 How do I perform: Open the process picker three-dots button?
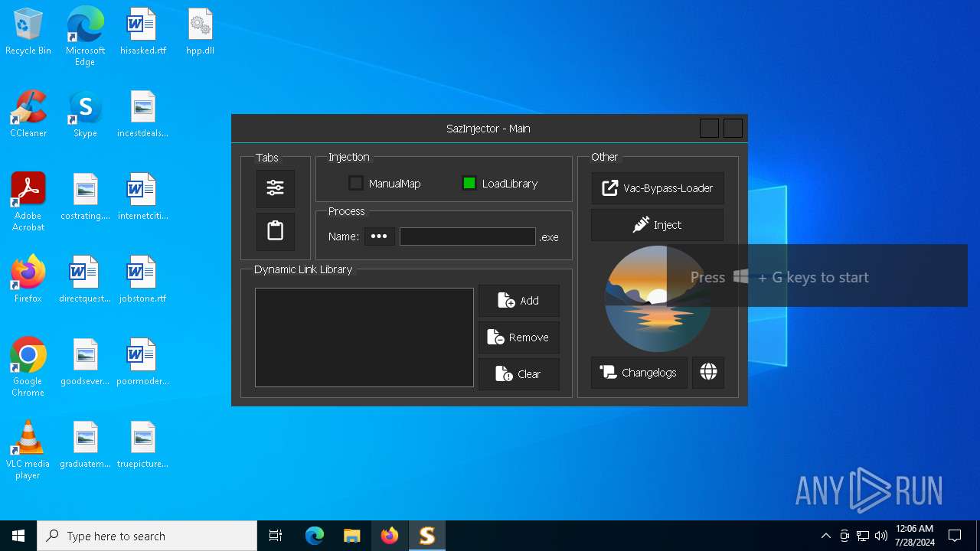tap(379, 236)
